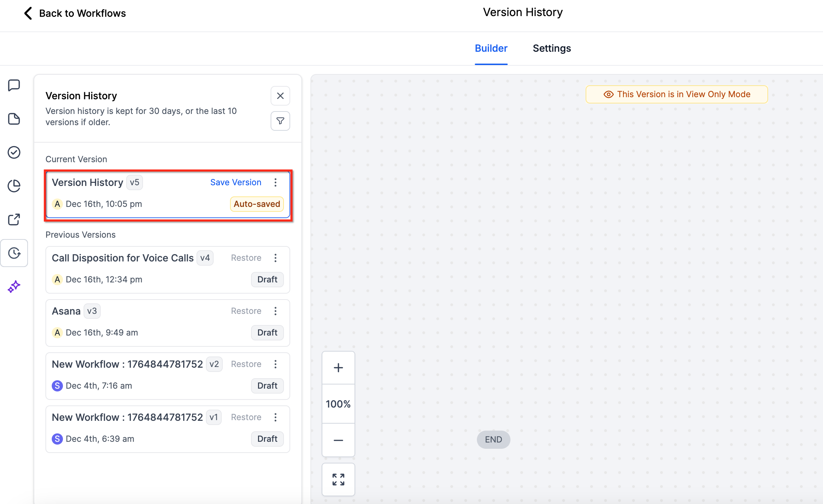Open three-dot menu for Asana v3
The image size is (823, 504).
[x=275, y=311]
